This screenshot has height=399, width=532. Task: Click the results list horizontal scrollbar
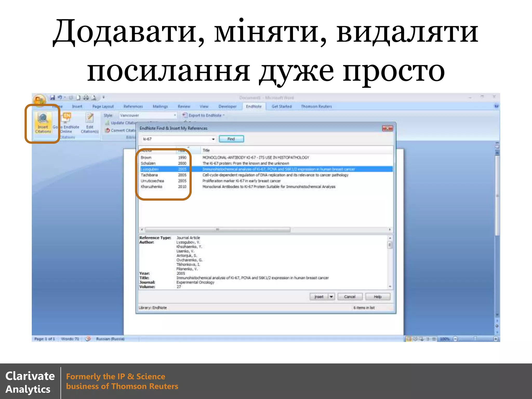tap(218, 230)
